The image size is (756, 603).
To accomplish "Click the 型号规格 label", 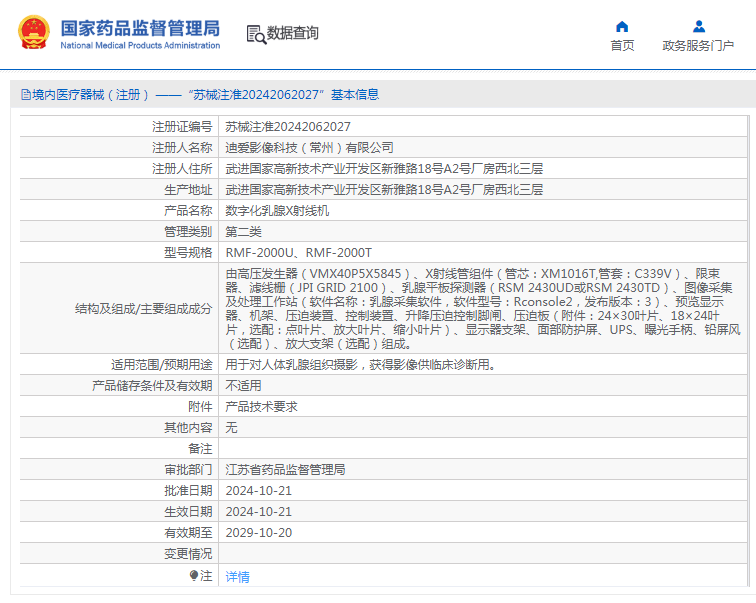I will coord(188,253).
